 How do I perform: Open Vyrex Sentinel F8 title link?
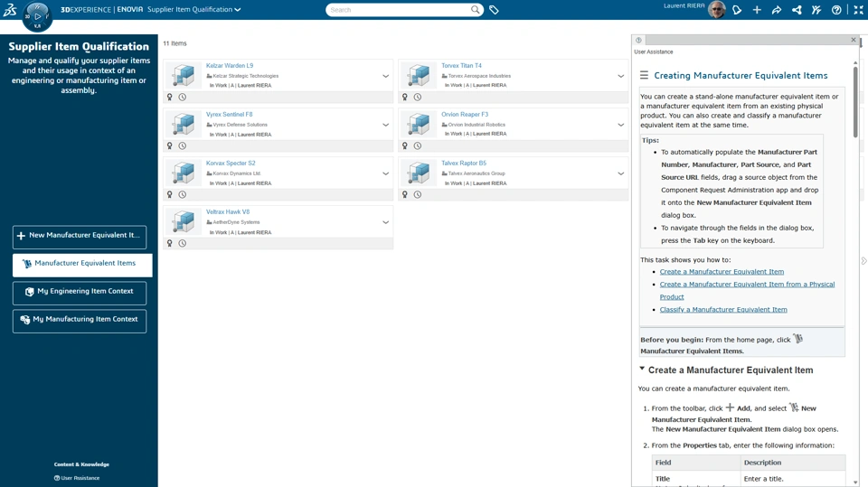229,114
